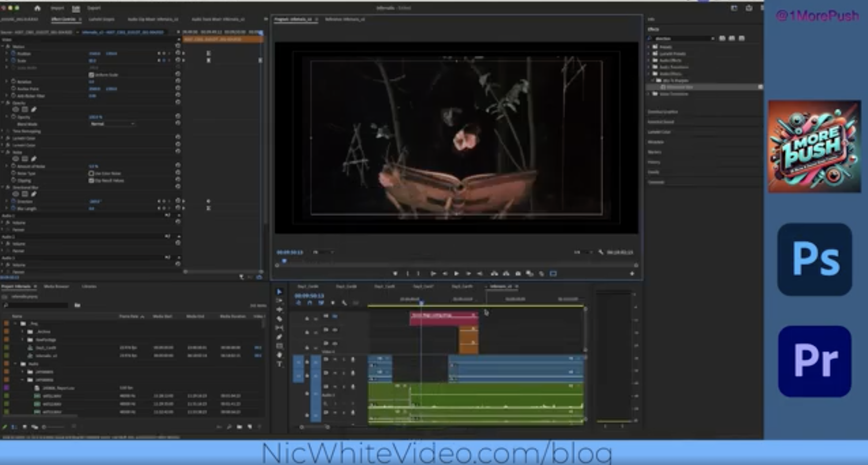Expand the Rotation property
Screen dimensions: 868x465
pyautogui.click(x=6, y=81)
